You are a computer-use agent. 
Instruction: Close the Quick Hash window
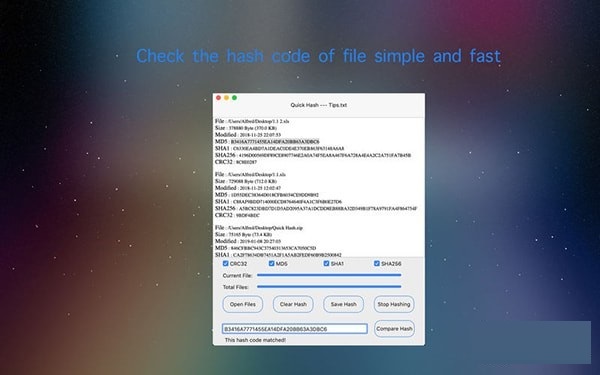click(x=218, y=98)
